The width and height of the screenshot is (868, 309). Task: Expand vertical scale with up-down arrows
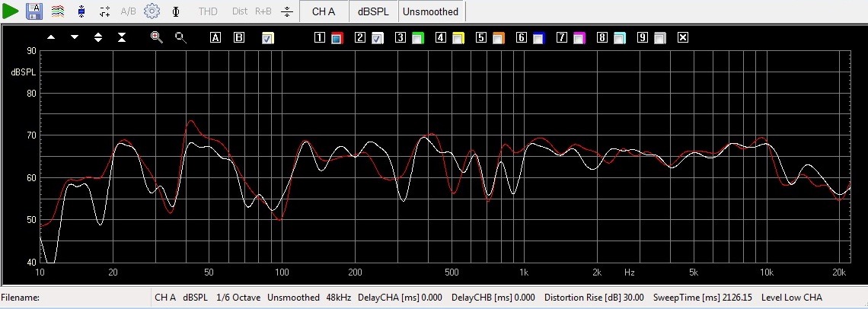click(x=98, y=37)
